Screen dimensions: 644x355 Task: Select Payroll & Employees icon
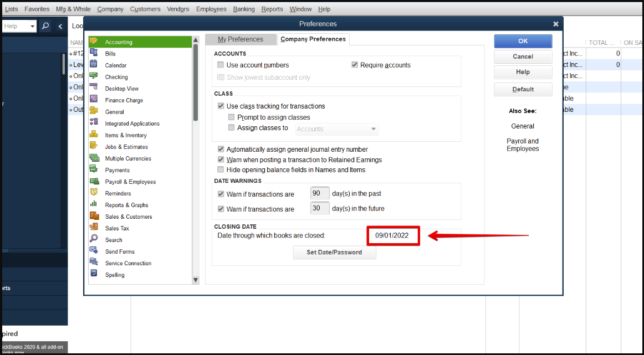94,181
